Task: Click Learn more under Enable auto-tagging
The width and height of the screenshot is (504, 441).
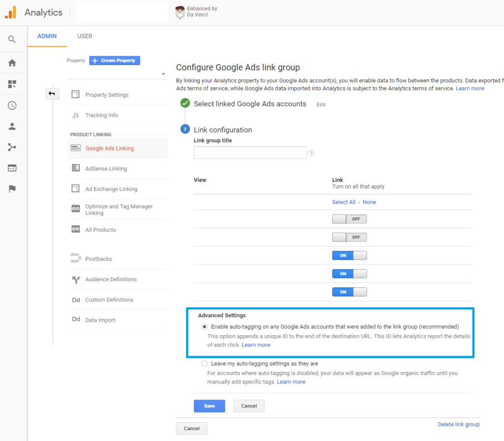Action: point(256,345)
